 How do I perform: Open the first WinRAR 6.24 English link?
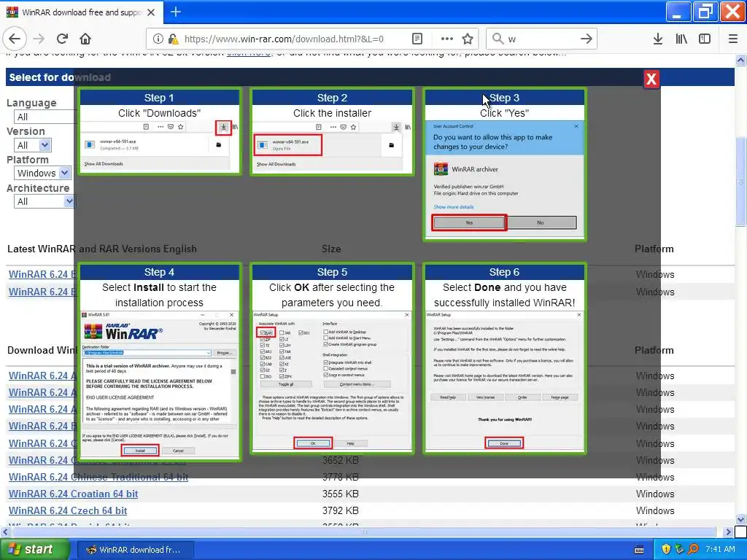[42, 274]
